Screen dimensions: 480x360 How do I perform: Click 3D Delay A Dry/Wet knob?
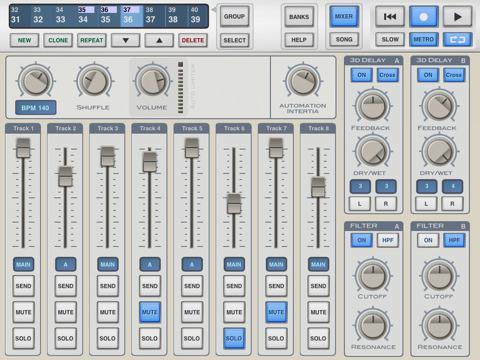point(373,151)
